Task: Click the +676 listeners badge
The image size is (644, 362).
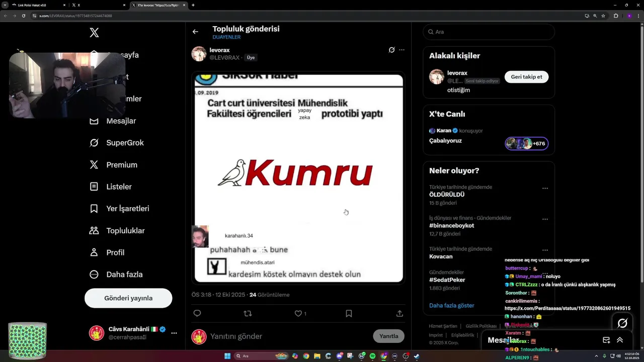Action: click(x=527, y=144)
